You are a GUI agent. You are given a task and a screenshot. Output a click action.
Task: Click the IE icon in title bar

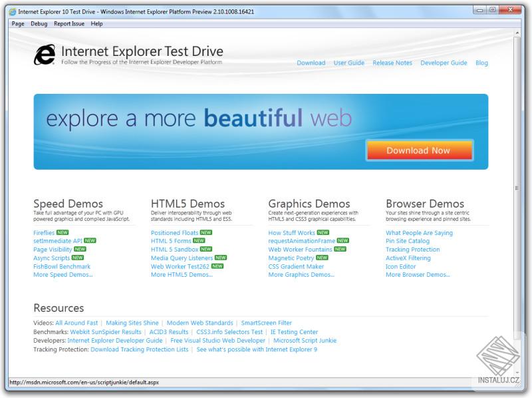tap(13, 11)
